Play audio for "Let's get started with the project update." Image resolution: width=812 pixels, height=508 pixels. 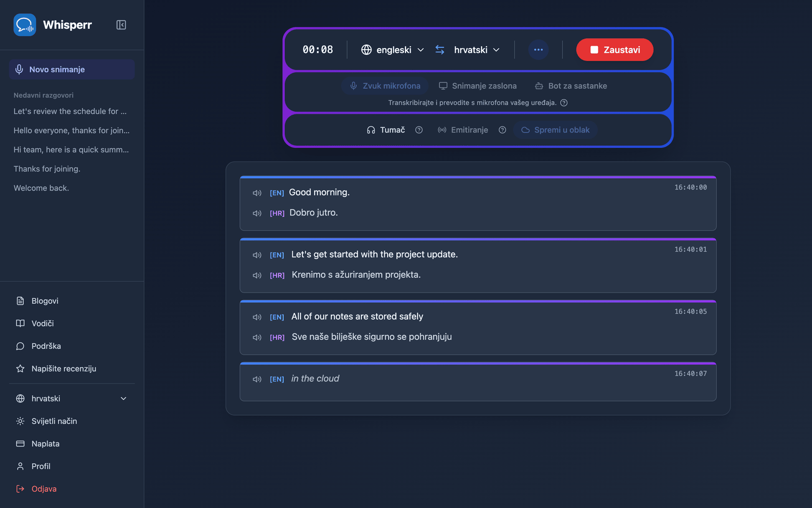coord(257,255)
